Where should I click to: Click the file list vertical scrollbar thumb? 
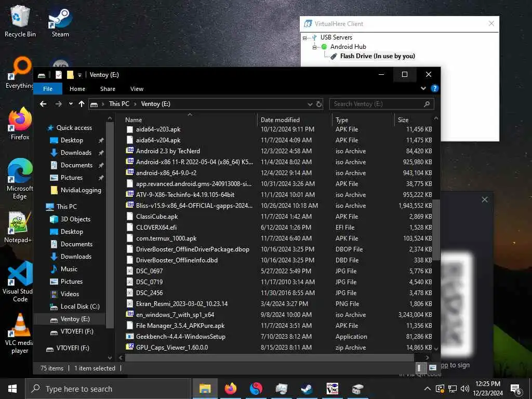(436, 230)
